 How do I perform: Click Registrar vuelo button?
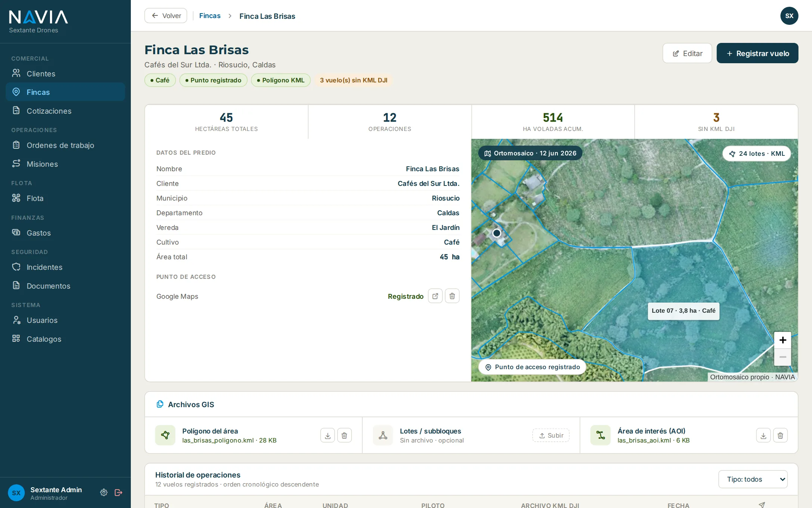(x=757, y=53)
